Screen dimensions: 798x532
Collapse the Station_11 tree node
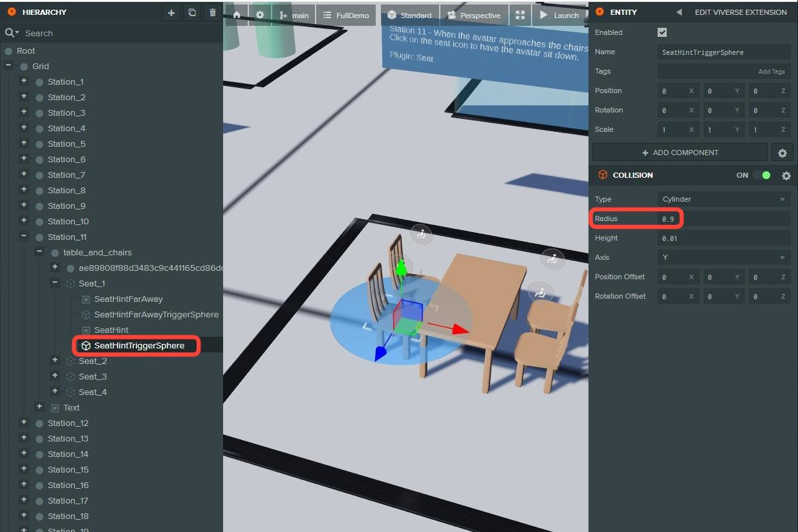[24, 237]
